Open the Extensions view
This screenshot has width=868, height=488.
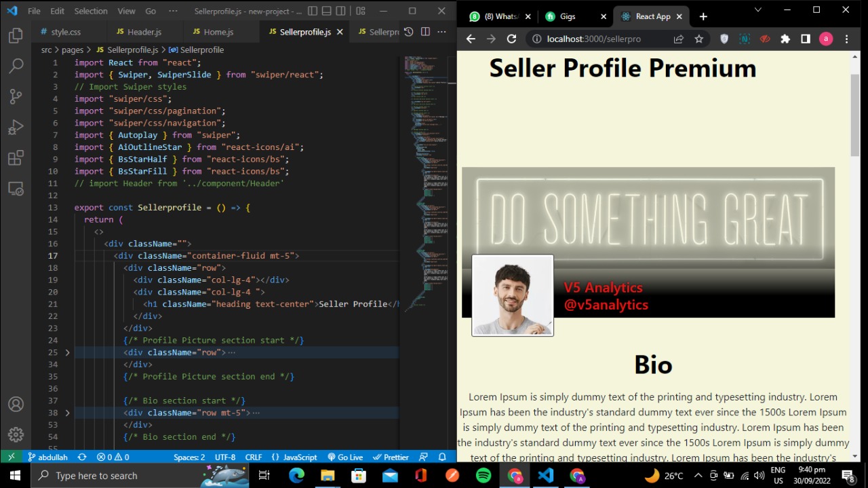coord(16,158)
